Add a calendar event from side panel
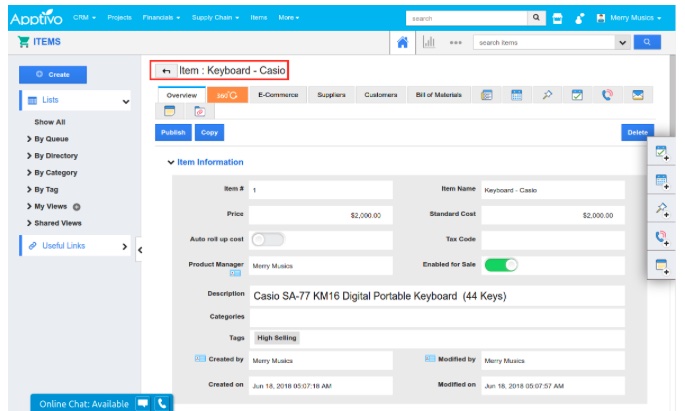685x411 pixels. [662, 181]
